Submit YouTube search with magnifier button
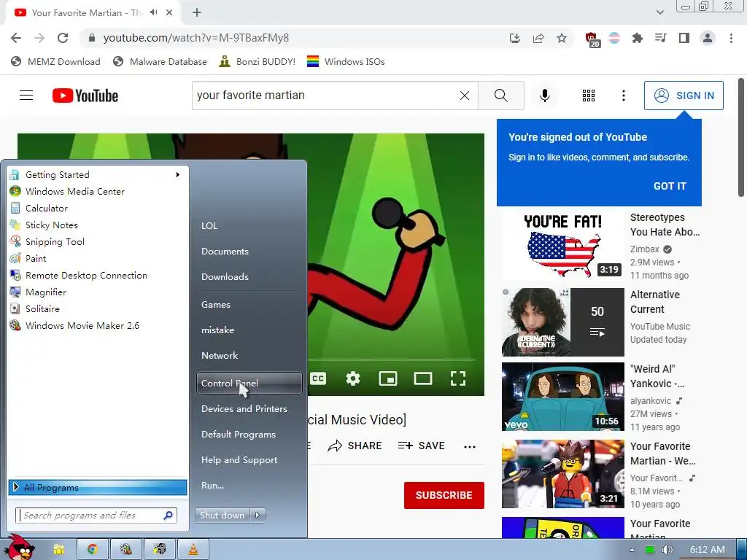Image resolution: width=747 pixels, height=560 pixels. coord(500,96)
